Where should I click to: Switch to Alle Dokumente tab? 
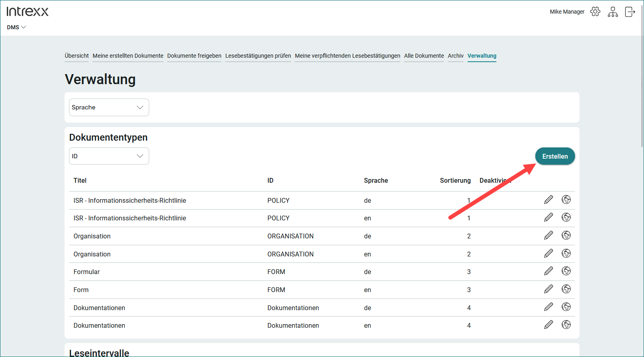(424, 56)
